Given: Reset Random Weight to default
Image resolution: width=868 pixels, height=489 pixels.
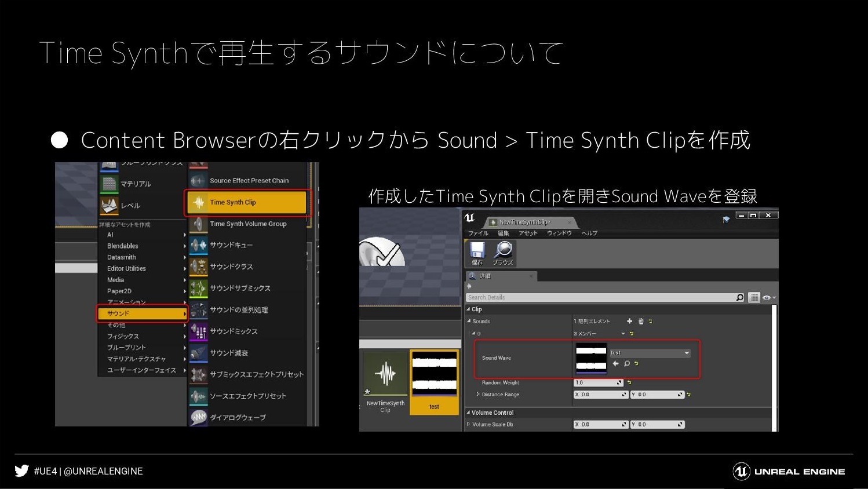Looking at the screenshot, I should click(x=629, y=383).
